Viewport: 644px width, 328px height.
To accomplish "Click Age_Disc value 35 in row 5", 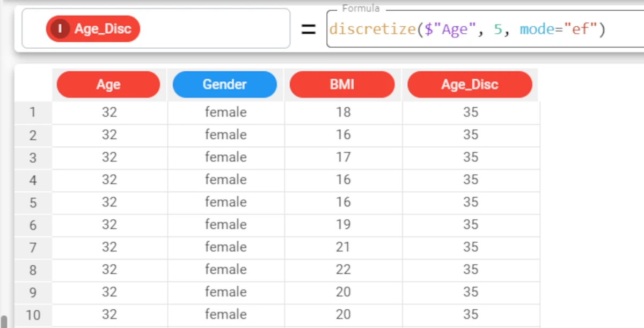I will 471,202.
